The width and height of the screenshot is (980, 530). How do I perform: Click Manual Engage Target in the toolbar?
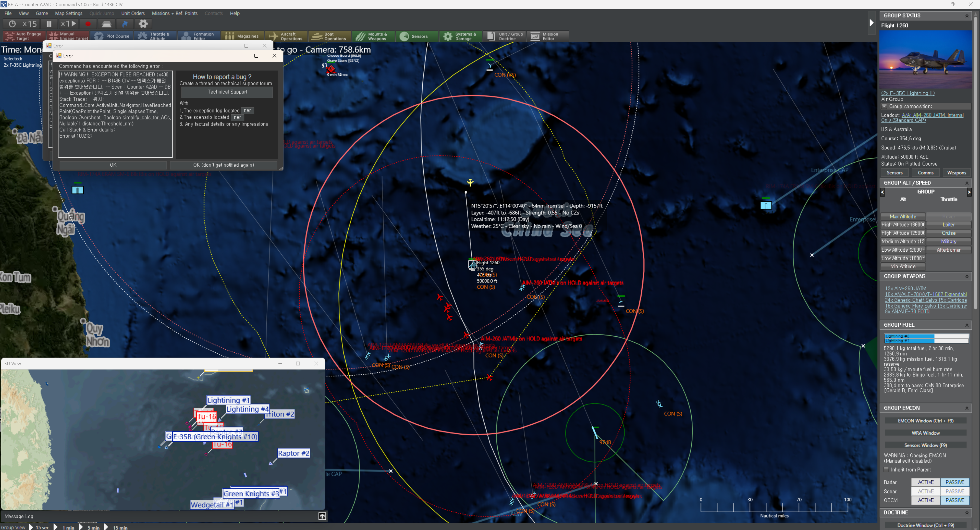68,36
